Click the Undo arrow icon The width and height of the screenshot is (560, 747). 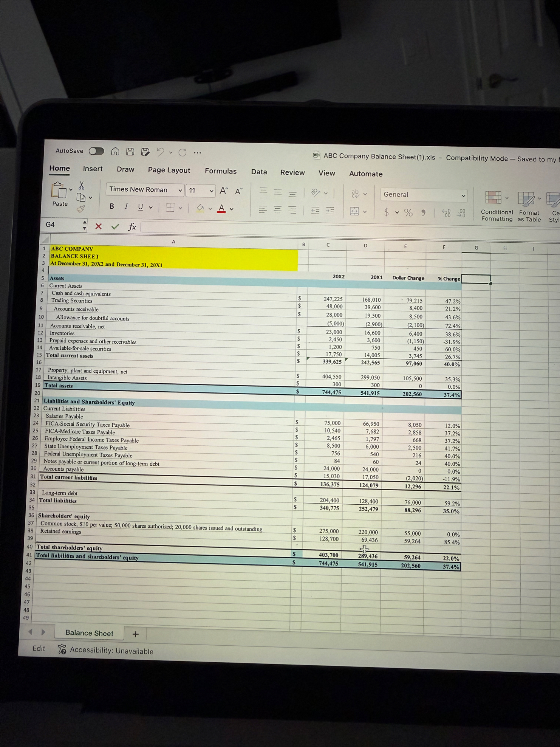pyautogui.click(x=161, y=152)
